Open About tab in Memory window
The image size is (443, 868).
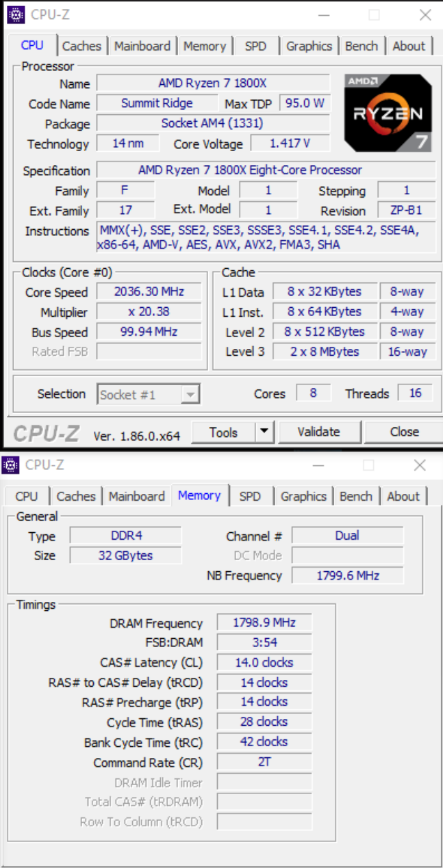coord(403,496)
